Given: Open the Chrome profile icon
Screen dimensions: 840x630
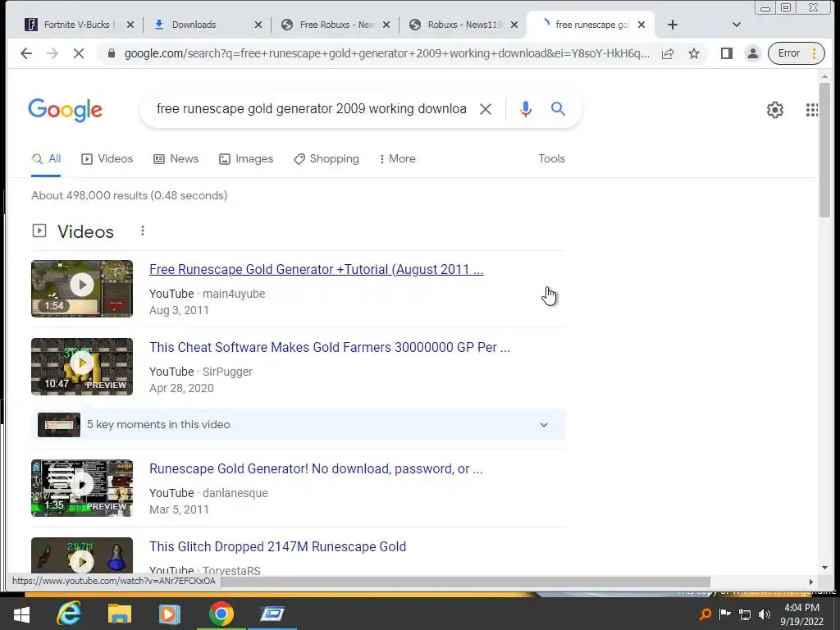Looking at the screenshot, I should 753,53.
